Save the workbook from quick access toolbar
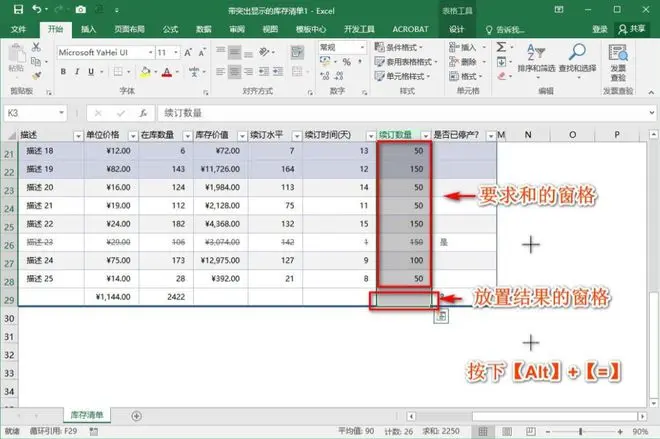This screenshot has width=660, height=439. click(18, 9)
